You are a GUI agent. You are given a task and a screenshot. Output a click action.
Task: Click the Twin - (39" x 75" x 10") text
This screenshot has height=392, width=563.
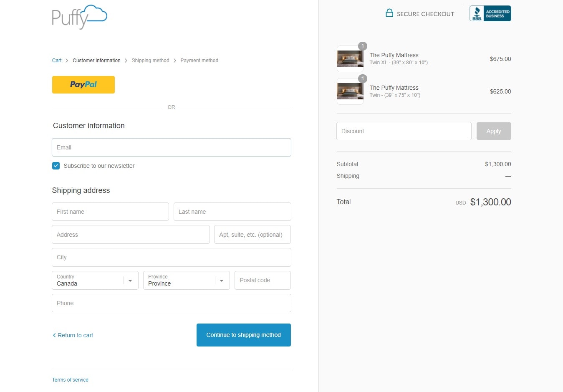pos(395,95)
